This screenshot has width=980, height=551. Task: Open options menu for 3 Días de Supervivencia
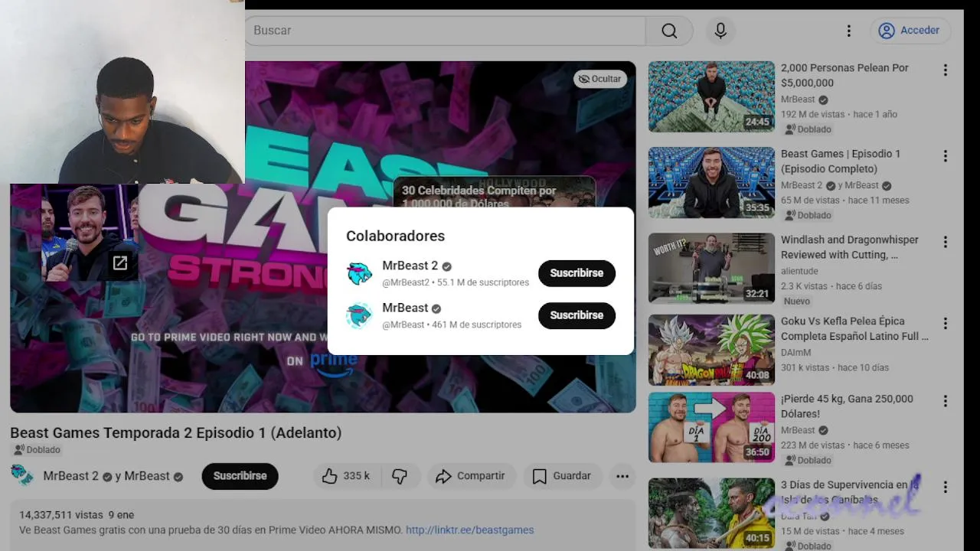[x=945, y=487]
